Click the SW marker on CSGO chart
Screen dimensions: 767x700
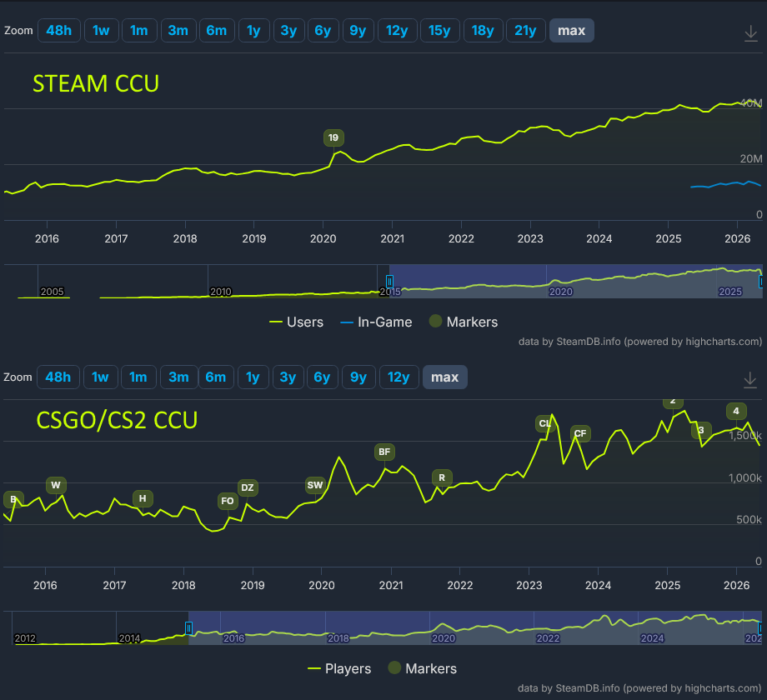click(x=315, y=485)
